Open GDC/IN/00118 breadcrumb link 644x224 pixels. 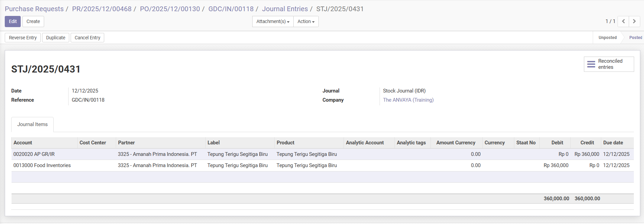tap(231, 9)
